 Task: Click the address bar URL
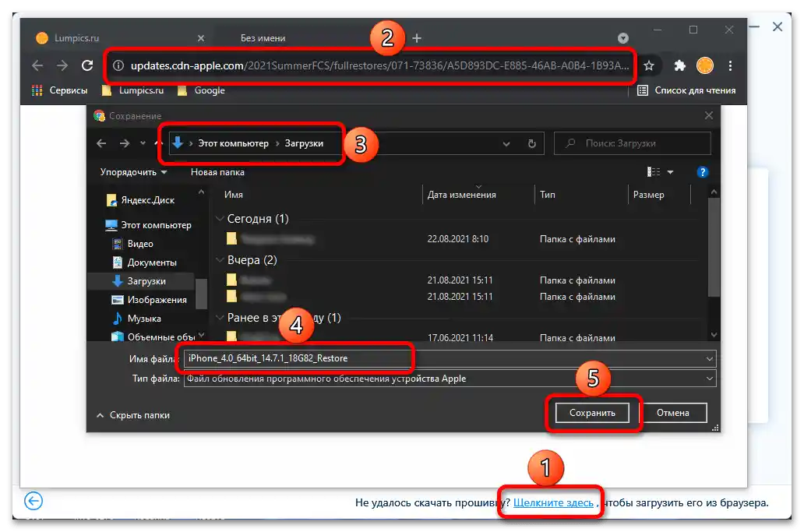(379, 65)
